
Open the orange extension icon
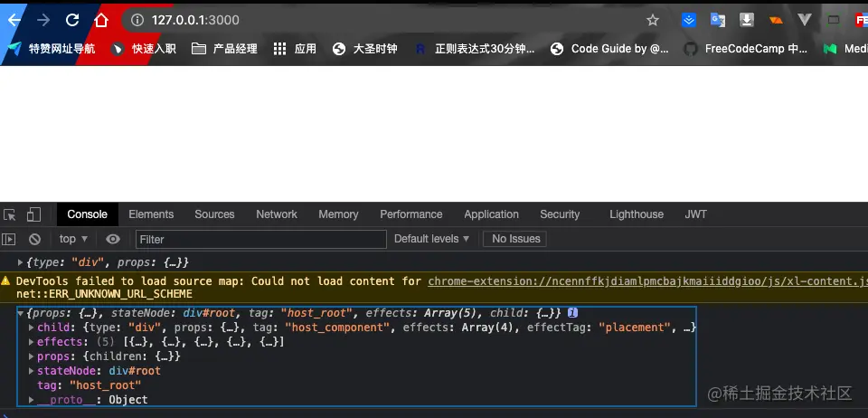click(x=776, y=21)
